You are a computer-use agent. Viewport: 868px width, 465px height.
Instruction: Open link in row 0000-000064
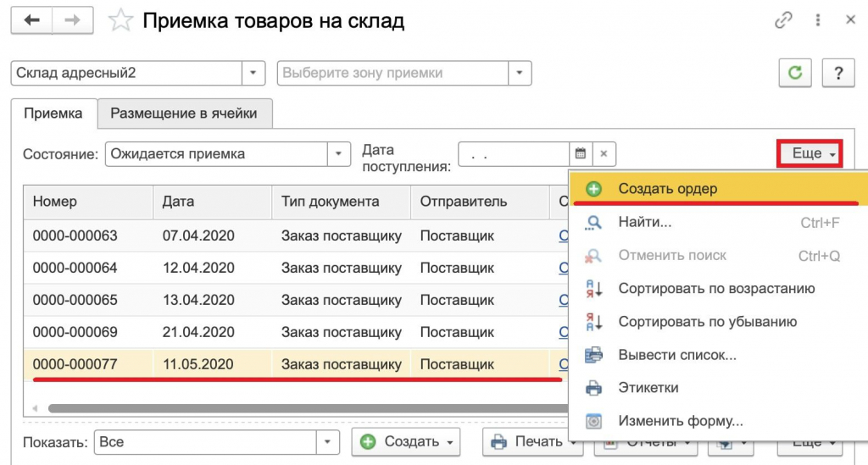pyautogui.click(x=564, y=268)
